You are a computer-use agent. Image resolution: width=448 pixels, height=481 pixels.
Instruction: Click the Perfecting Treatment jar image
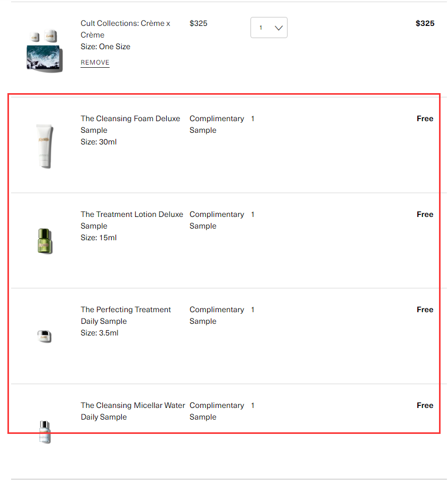(44, 336)
